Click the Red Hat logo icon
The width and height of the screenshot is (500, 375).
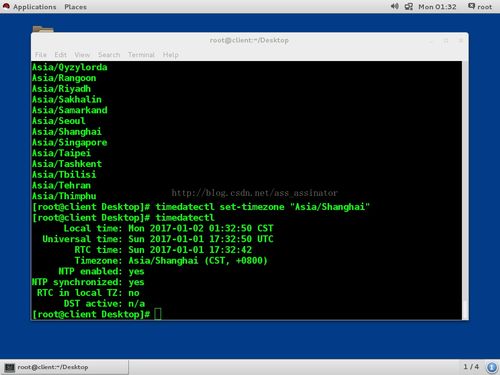[x=6, y=6]
